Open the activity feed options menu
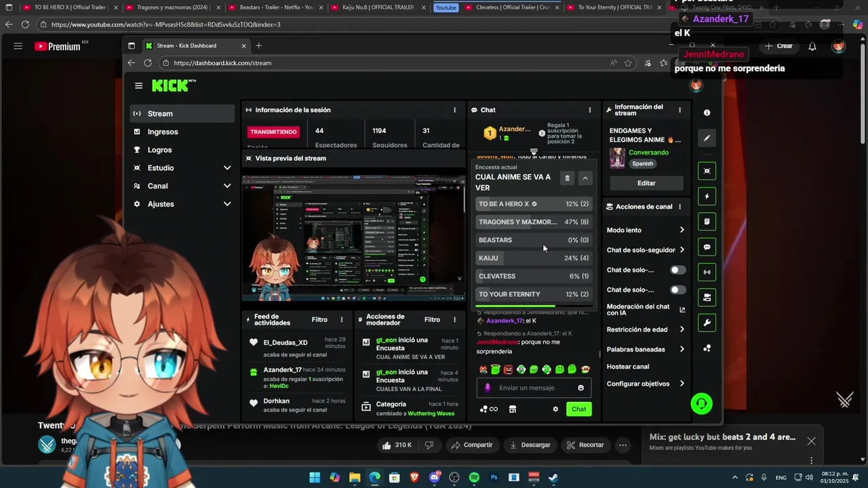868x488 pixels. click(341, 319)
